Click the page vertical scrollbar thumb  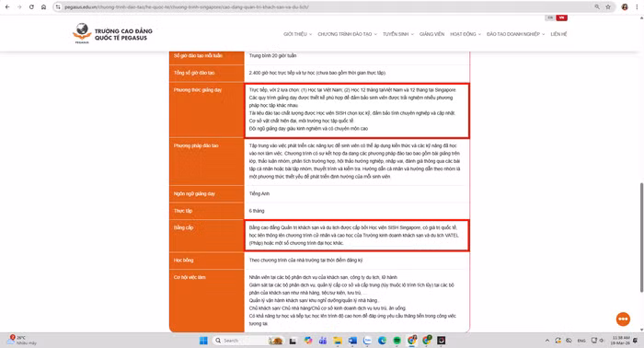641,238
